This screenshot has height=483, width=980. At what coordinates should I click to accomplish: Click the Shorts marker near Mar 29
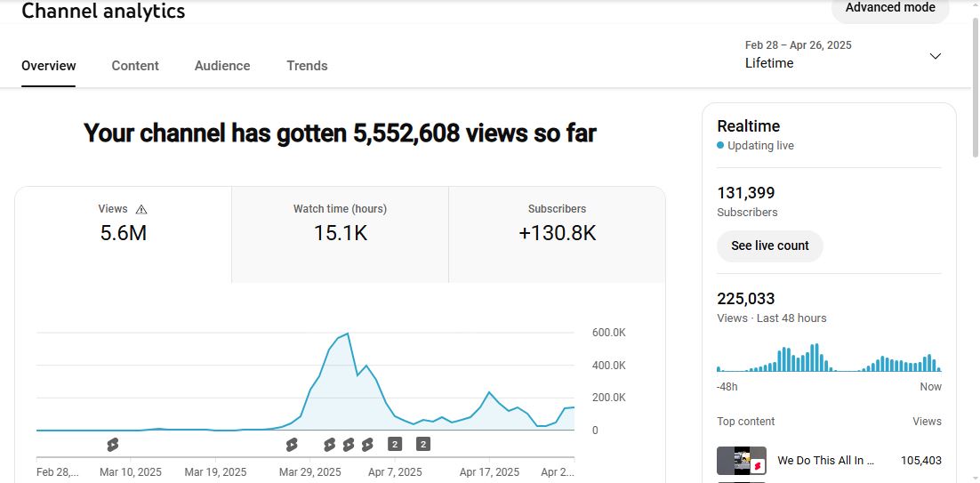pos(292,444)
